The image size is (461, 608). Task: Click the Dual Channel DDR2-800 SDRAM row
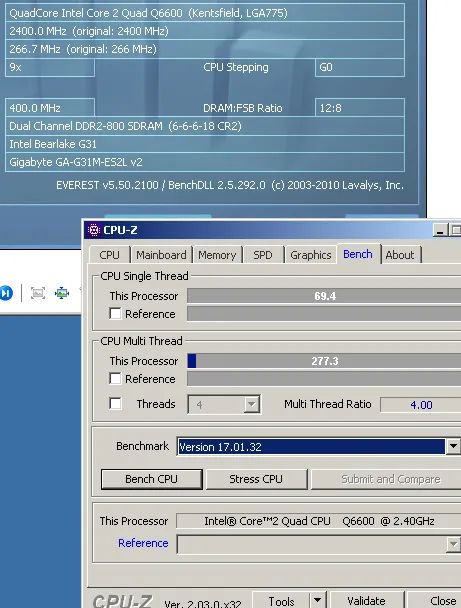click(205, 126)
